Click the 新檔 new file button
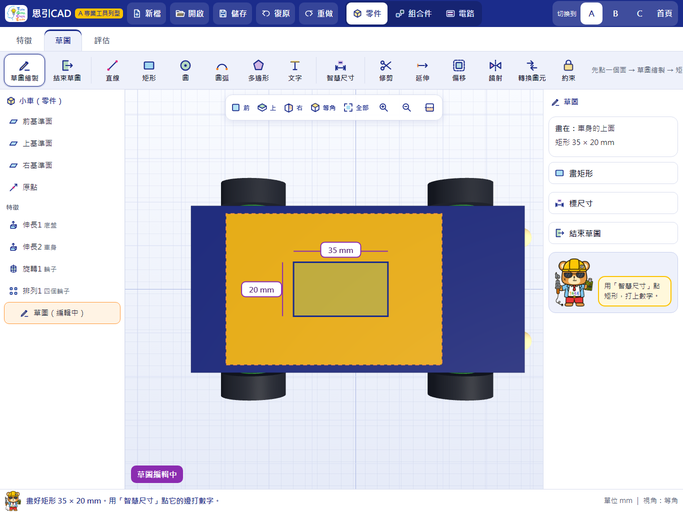Viewport: 683px width, 512px height. tap(147, 14)
